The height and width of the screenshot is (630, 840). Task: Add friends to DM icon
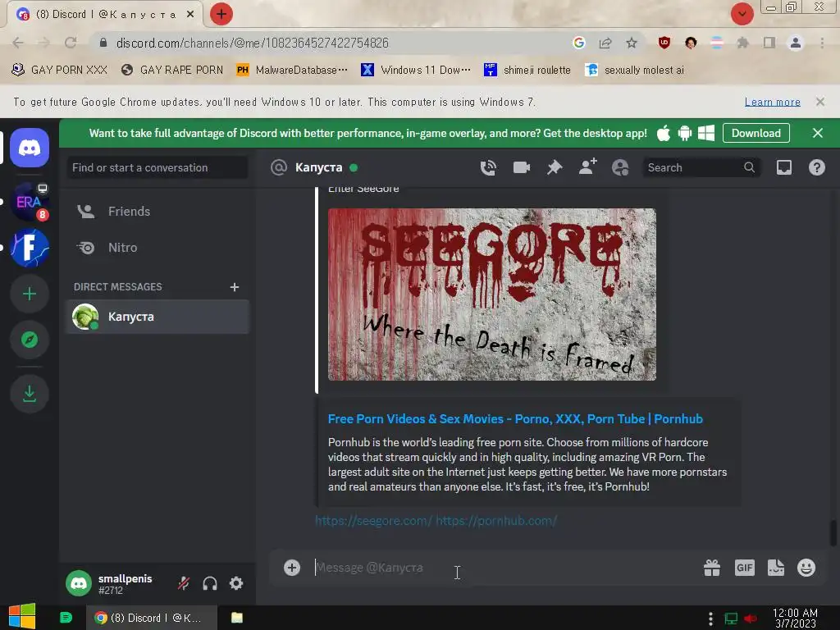click(x=587, y=167)
